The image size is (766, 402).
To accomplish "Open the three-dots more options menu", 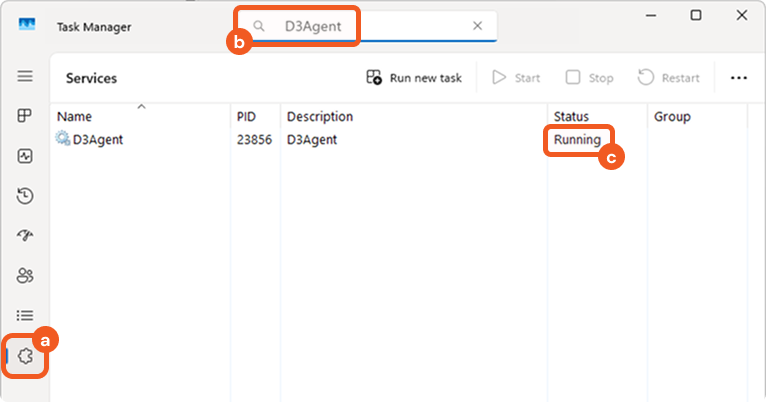I will point(739,78).
